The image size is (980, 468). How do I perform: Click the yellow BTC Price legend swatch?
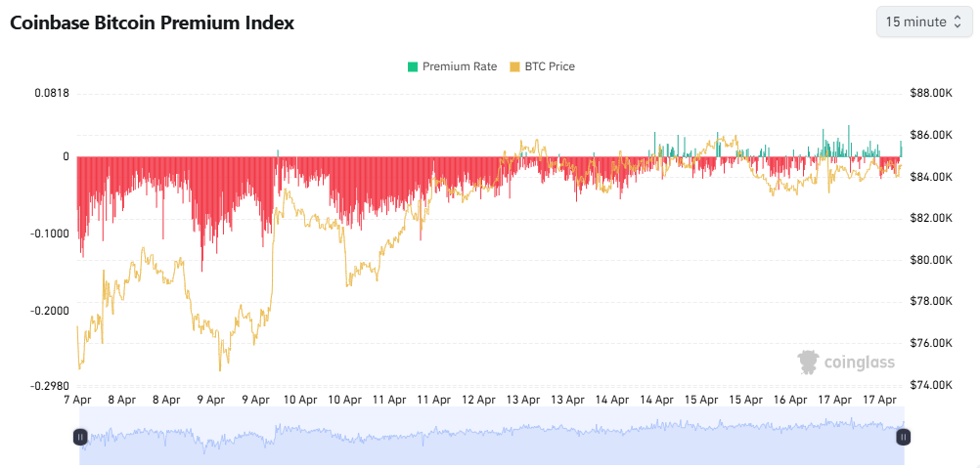515,66
